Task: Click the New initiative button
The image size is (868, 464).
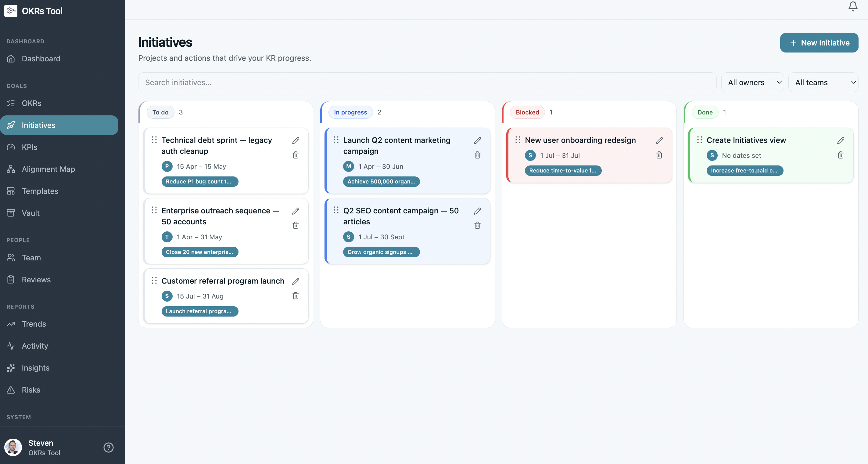Action: [819, 42]
